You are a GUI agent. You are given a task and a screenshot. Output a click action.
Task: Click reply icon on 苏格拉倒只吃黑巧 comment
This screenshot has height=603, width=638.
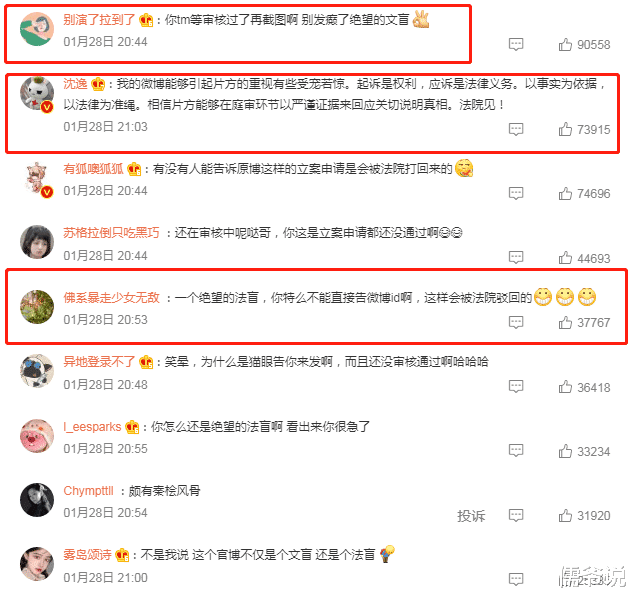pos(516,258)
